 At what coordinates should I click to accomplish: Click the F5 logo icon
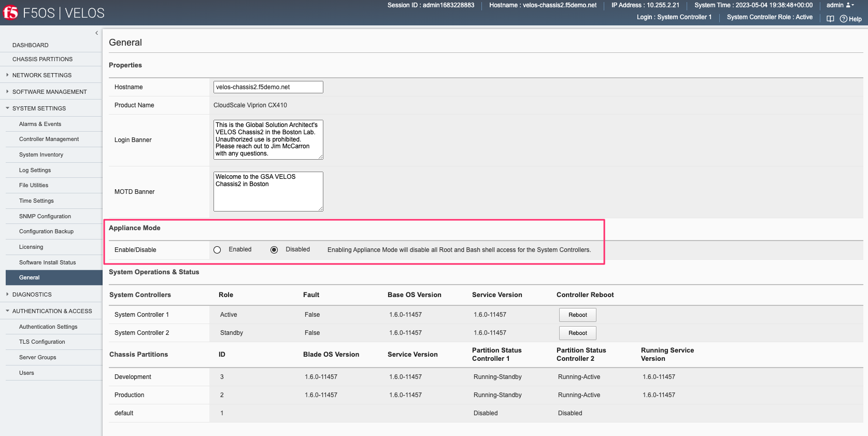coord(10,12)
